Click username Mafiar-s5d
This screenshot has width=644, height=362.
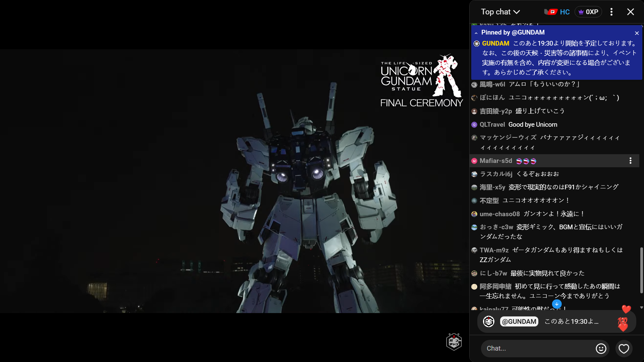tap(496, 161)
